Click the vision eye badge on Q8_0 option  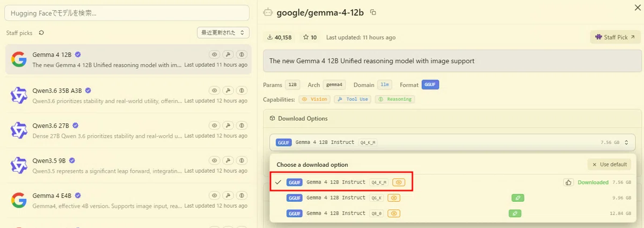pyautogui.click(x=394, y=214)
